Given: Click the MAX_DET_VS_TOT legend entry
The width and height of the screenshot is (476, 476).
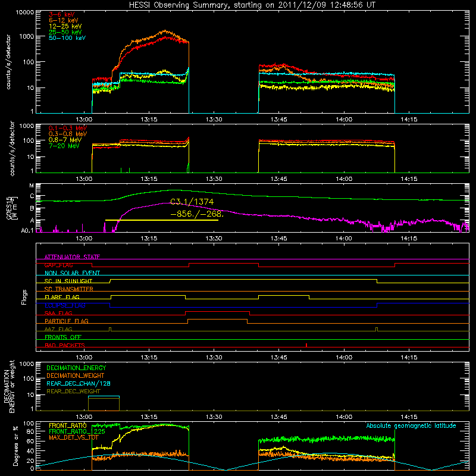Looking at the screenshot, I should coord(74,437).
